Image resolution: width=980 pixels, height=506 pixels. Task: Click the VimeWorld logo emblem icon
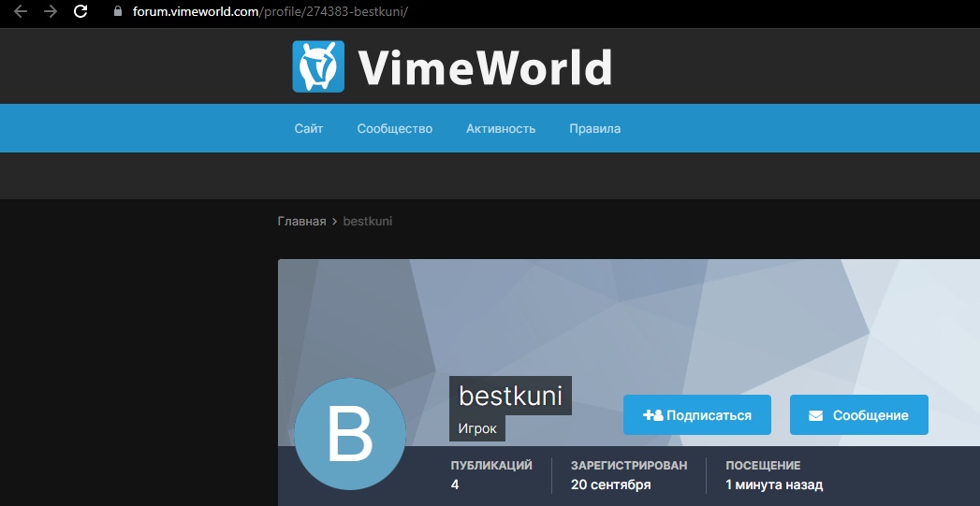[318, 66]
